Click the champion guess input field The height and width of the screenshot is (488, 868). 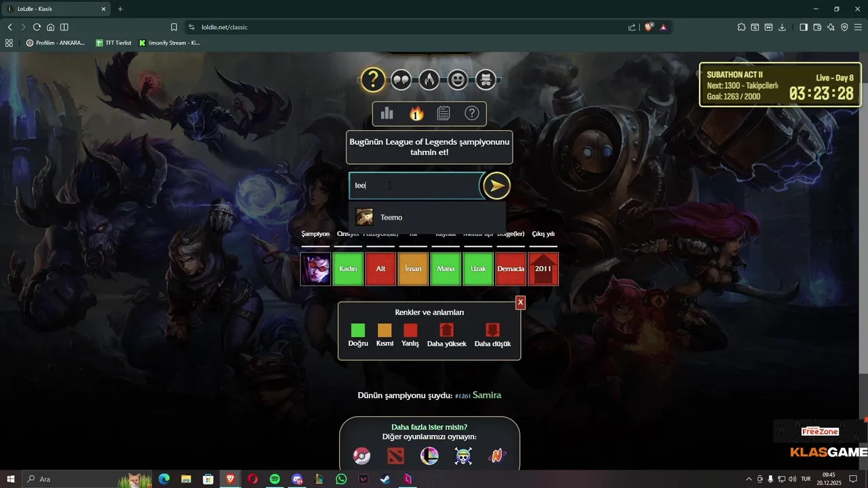(414, 185)
